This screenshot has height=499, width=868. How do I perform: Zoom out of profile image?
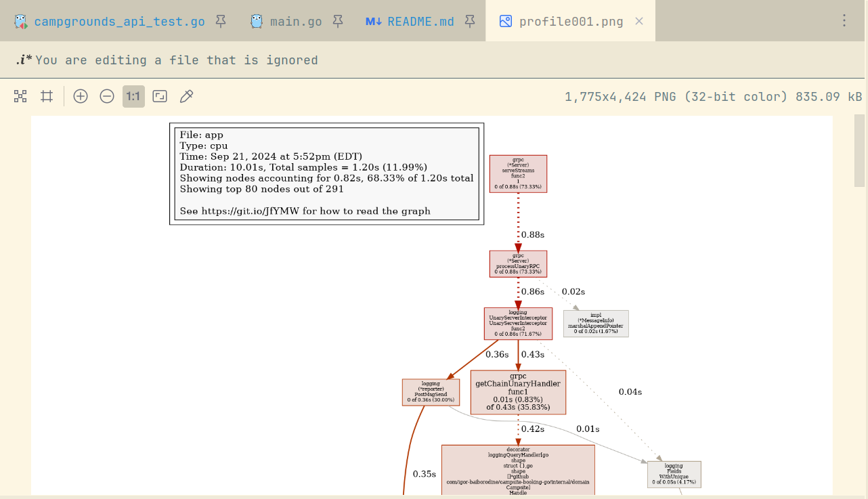pyautogui.click(x=107, y=96)
